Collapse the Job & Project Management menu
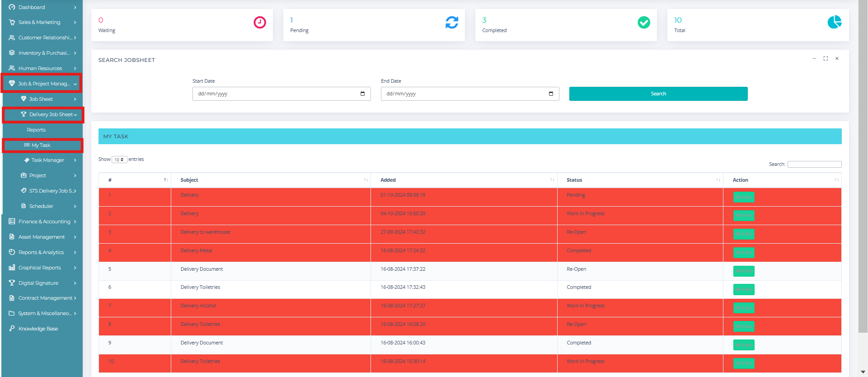 [43, 84]
